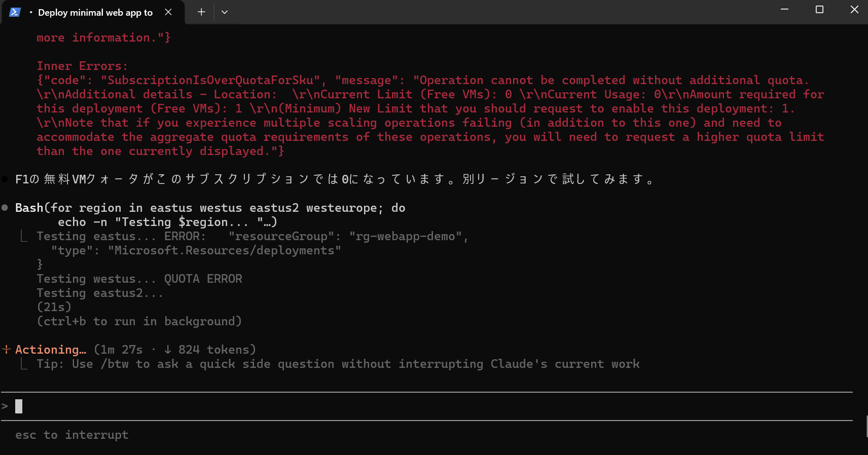Open a new terminal tab with plus button
868x455 pixels.
201,12
